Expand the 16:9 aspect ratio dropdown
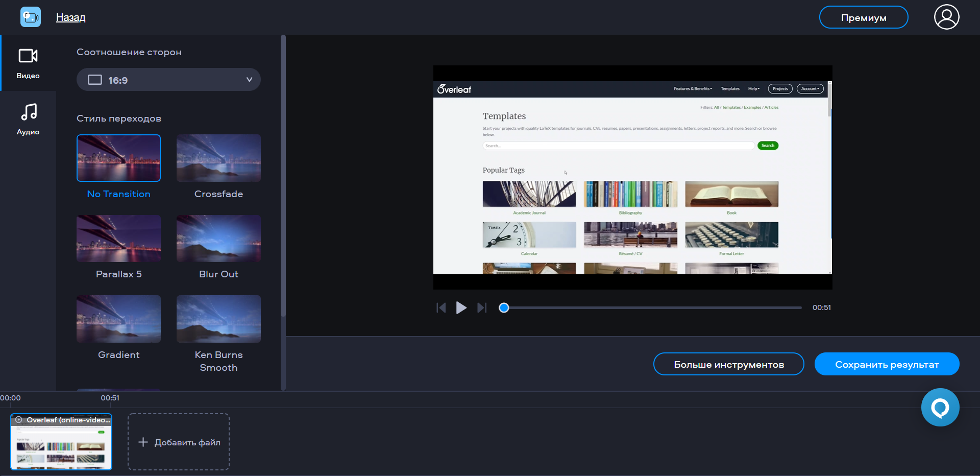The height and width of the screenshot is (476, 980). [168, 80]
